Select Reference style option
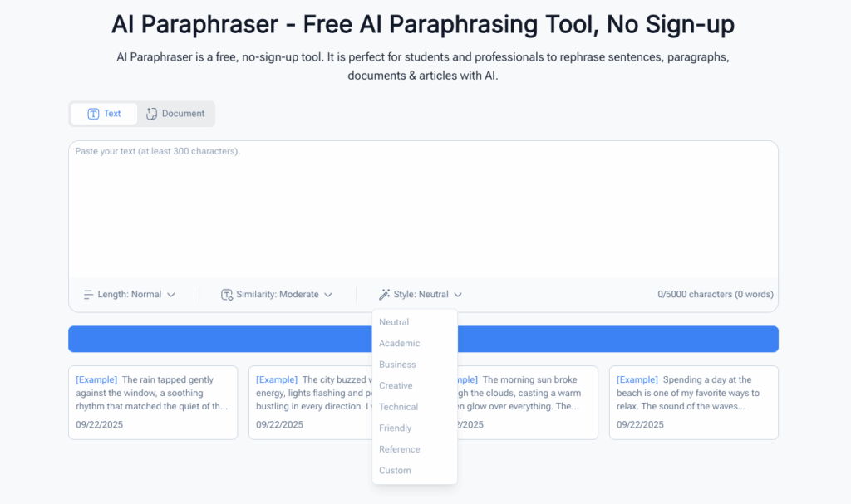This screenshot has width=851, height=504. click(399, 449)
